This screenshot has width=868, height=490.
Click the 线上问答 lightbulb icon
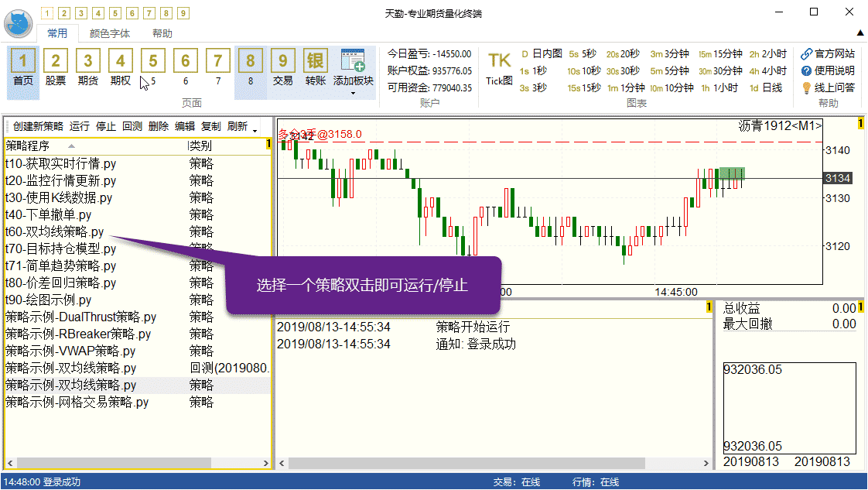807,87
